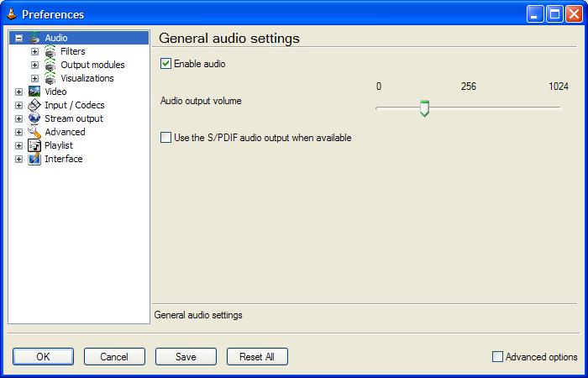The width and height of the screenshot is (588, 378).
Task: Click the Cancel button
Action: coord(114,357)
